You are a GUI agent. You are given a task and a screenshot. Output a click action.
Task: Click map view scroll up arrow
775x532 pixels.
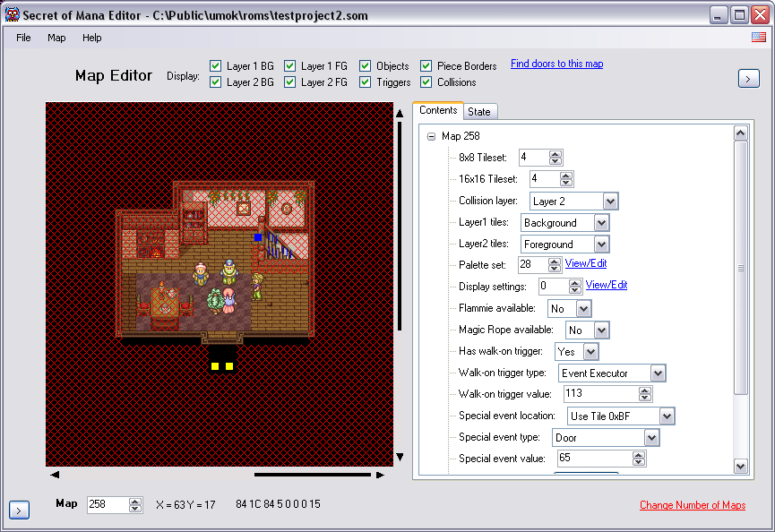click(x=400, y=114)
